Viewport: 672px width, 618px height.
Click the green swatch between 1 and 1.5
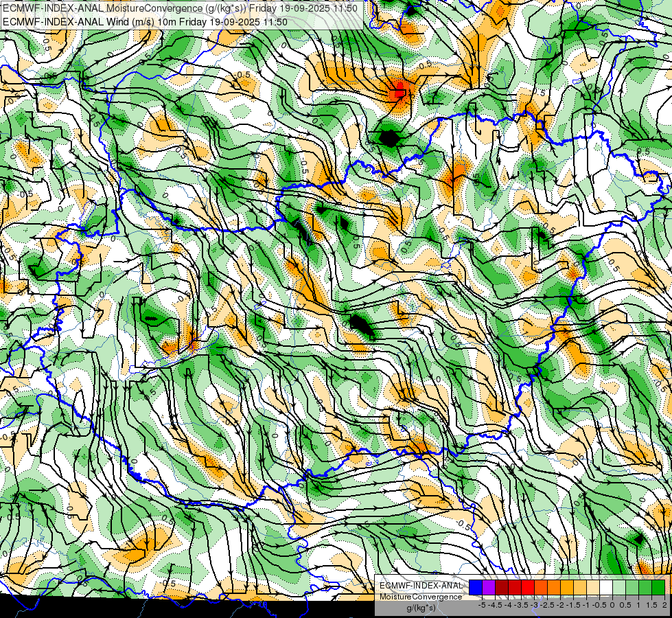coord(645,587)
